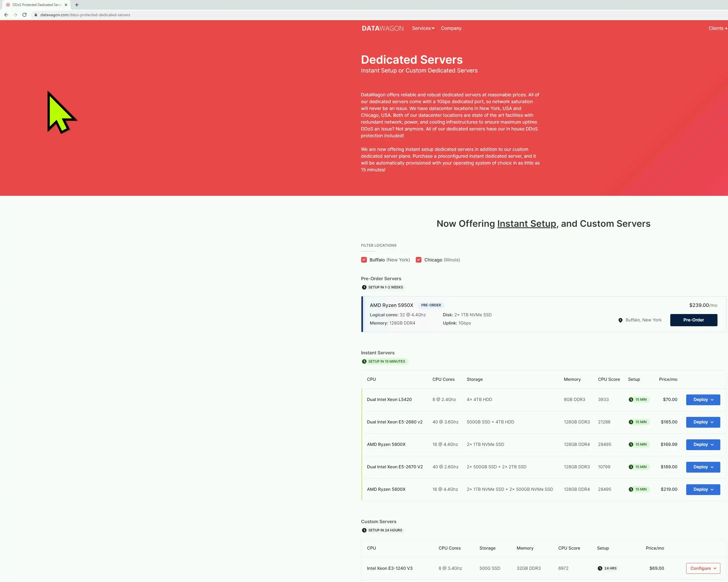
Task: Click the 15 MIN clock icon in L5420 row
Action: [x=631, y=400]
